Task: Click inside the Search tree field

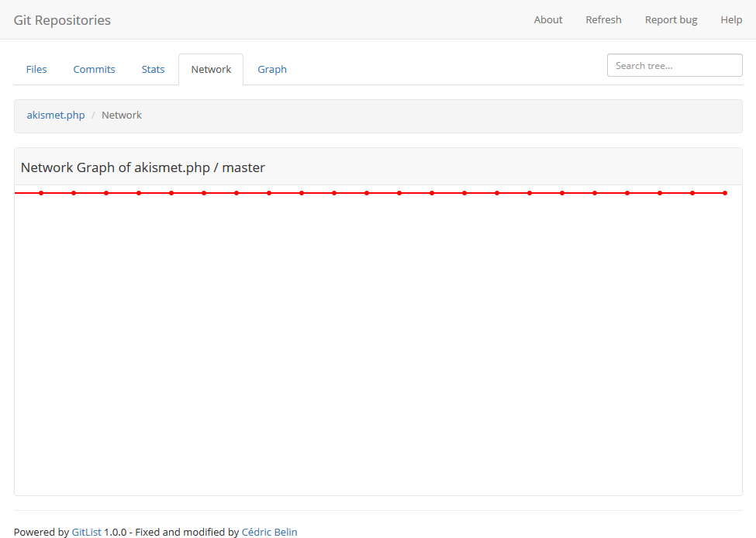Action: click(x=674, y=65)
